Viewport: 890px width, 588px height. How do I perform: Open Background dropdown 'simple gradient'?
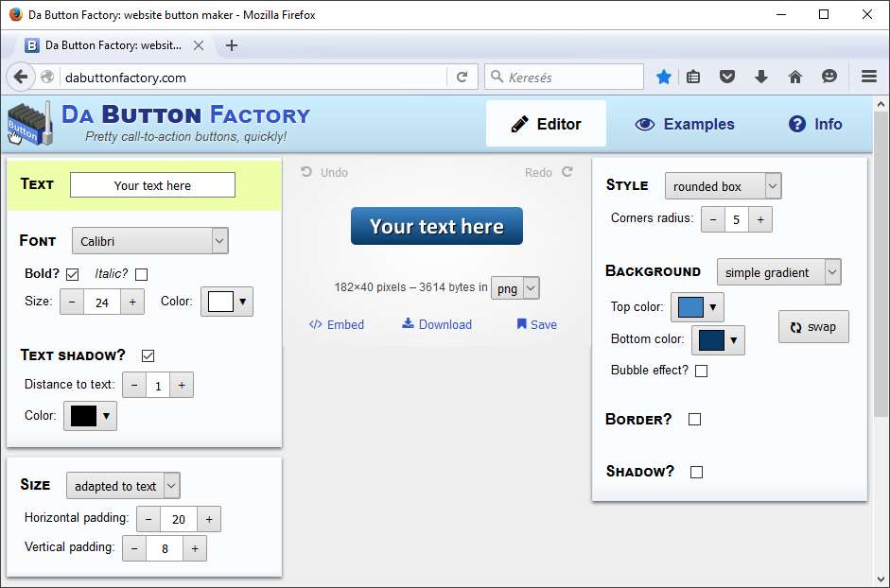point(778,272)
